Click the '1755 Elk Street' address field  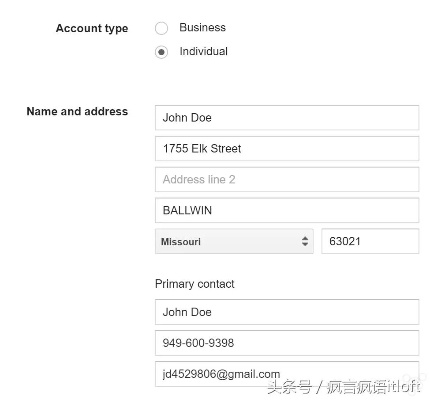tap(287, 148)
